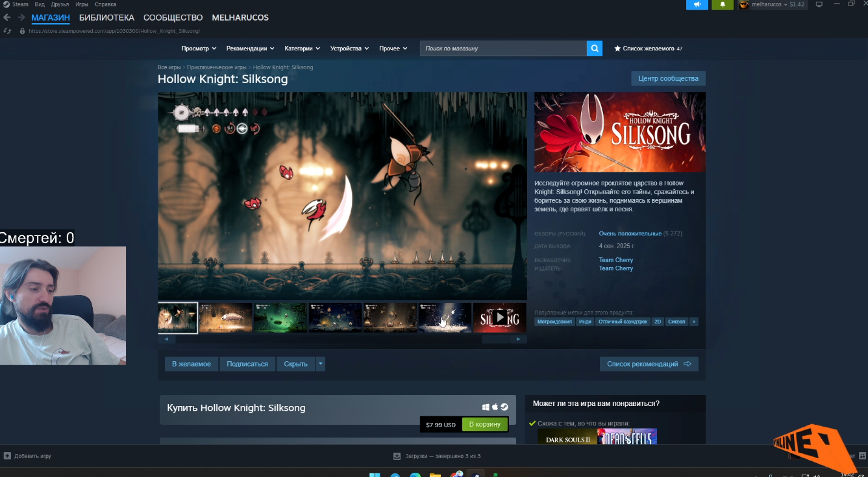Play the Silksong trailer video thumbnail
Screen dimensions: 868x477
click(500, 317)
